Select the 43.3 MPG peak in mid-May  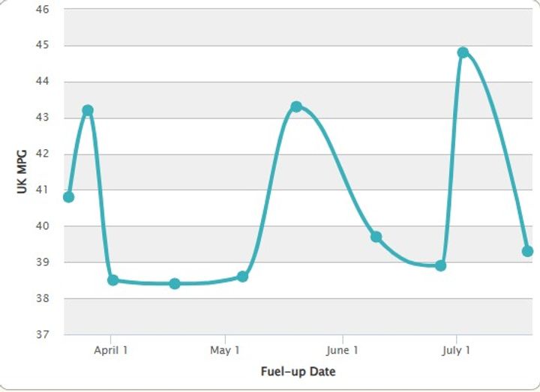(296, 106)
